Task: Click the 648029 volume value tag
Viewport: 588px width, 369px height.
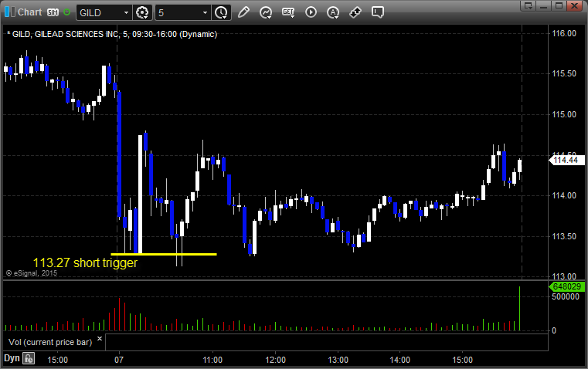Action: pyautogui.click(x=566, y=286)
